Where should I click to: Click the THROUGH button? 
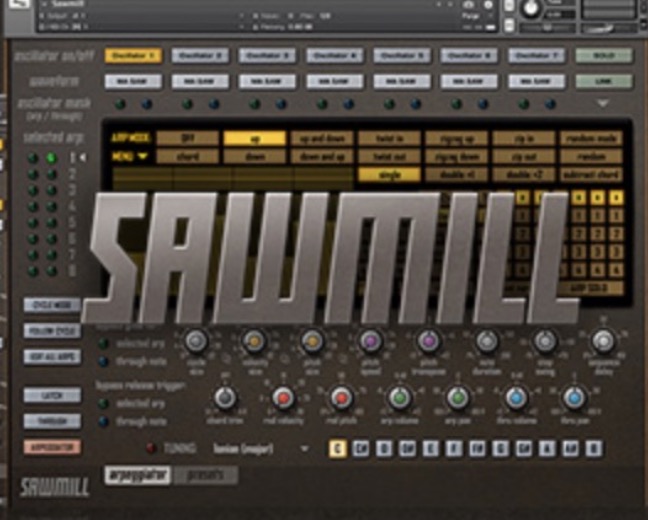click(x=52, y=421)
